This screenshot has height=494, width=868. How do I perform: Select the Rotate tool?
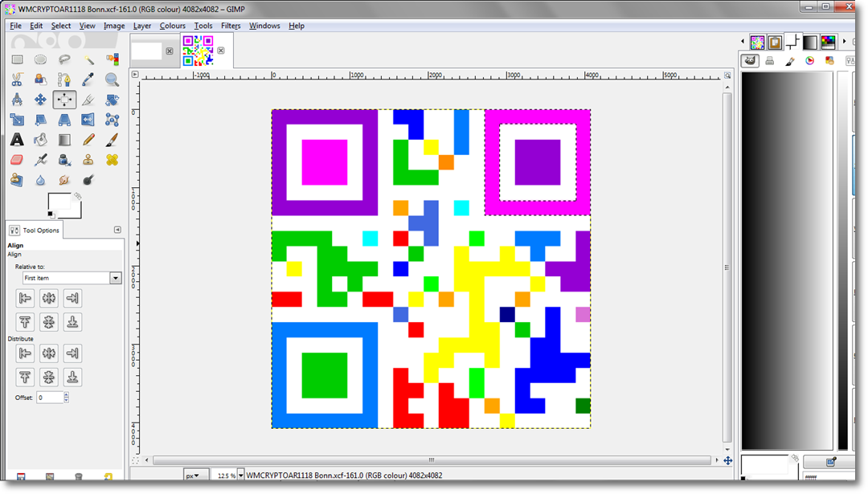pos(112,100)
